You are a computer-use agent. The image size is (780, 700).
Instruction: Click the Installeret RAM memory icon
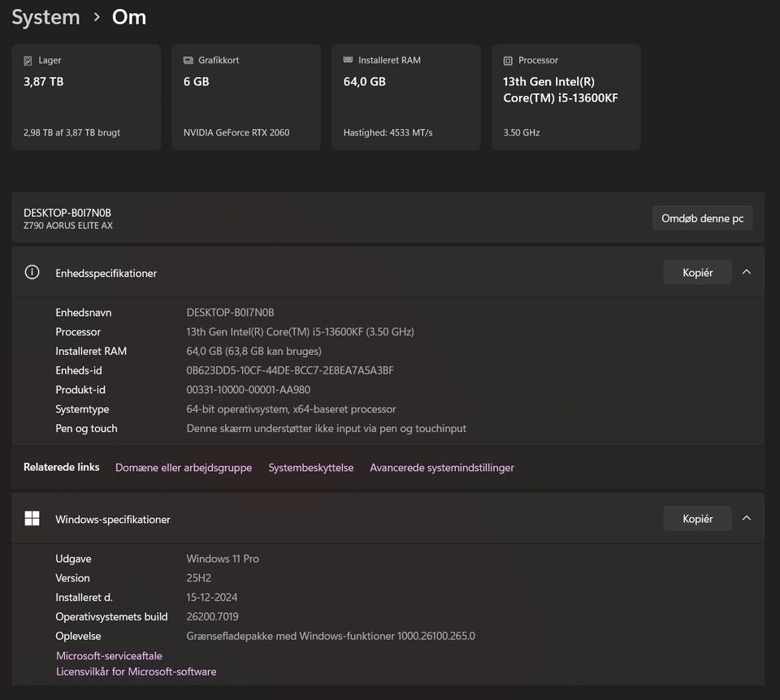pos(349,61)
